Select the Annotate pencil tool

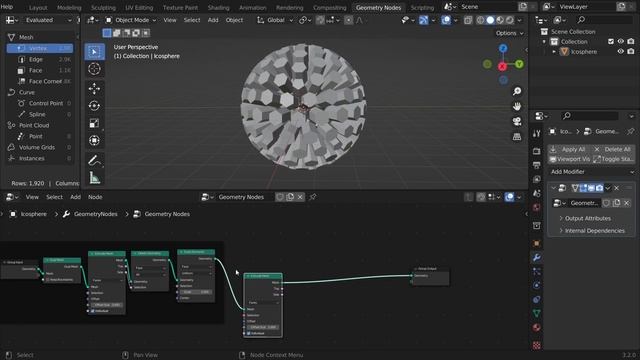[94, 160]
